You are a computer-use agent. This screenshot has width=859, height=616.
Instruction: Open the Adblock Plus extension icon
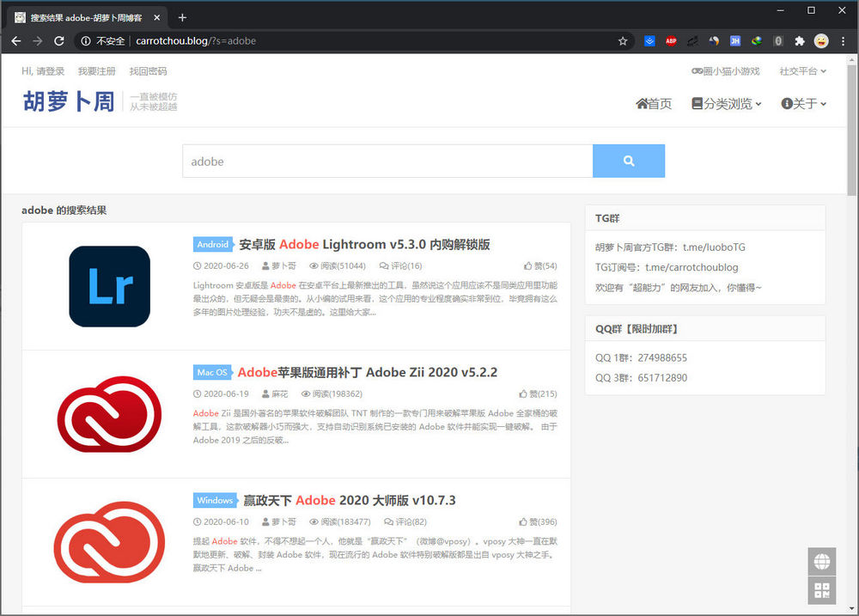[671, 40]
